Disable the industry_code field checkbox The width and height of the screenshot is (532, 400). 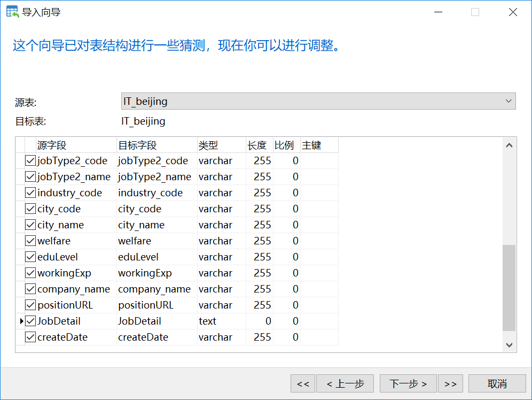pos(30,193)
